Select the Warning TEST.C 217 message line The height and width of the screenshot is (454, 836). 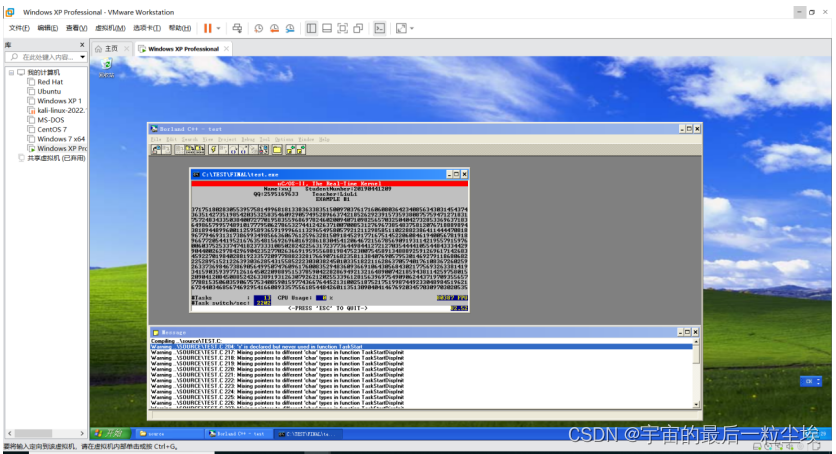pos(277,352)
